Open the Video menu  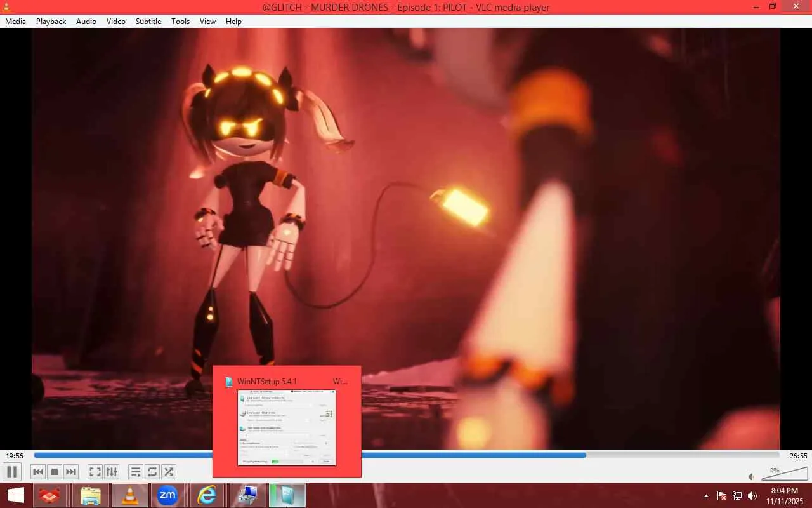tap(116, 22)
